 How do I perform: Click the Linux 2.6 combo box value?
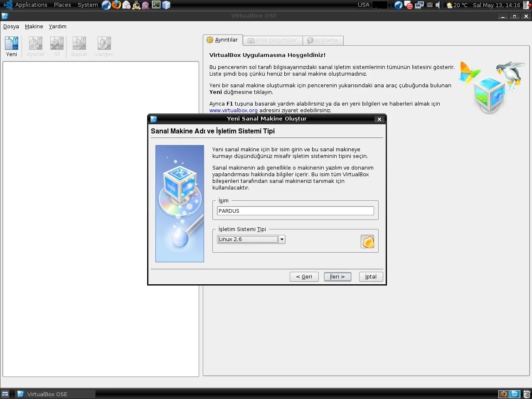[248, 239]
